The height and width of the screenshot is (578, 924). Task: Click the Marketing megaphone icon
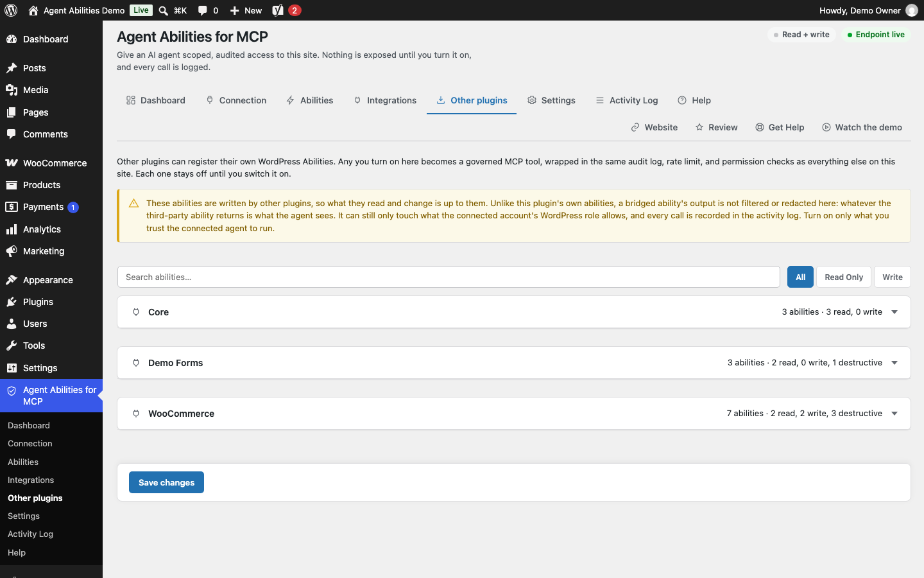12,251
